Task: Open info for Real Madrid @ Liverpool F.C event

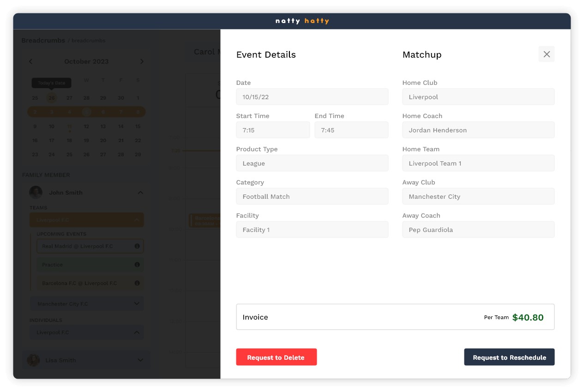Action: (x=137, y=246)
